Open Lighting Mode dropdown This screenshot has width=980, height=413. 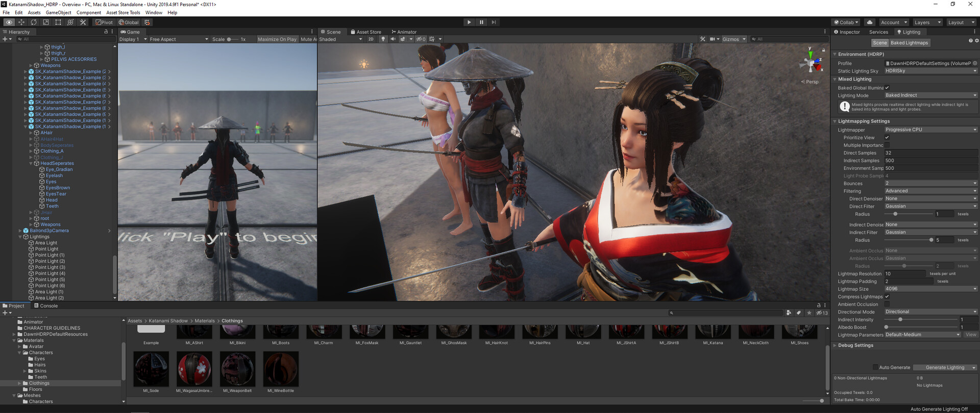931,95
